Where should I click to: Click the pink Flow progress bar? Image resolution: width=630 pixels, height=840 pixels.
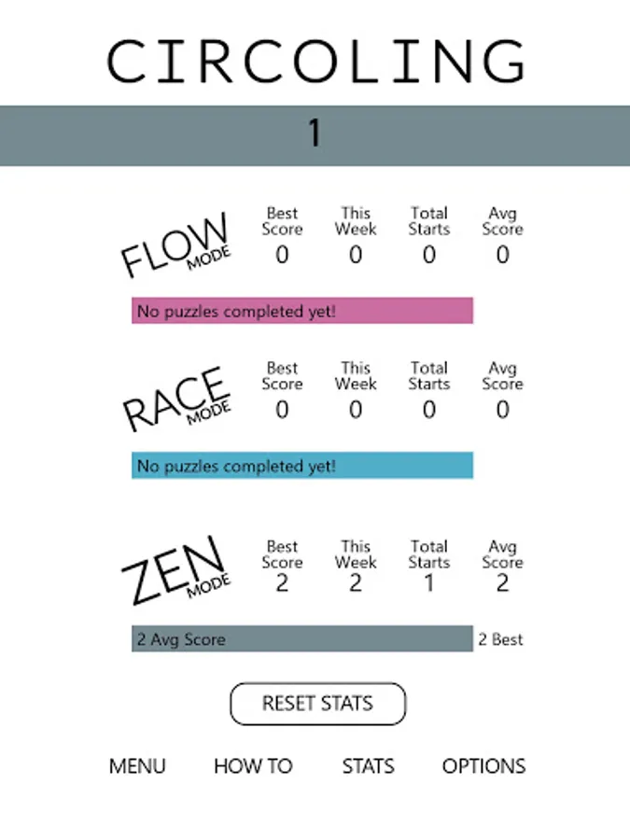(302, 311)
